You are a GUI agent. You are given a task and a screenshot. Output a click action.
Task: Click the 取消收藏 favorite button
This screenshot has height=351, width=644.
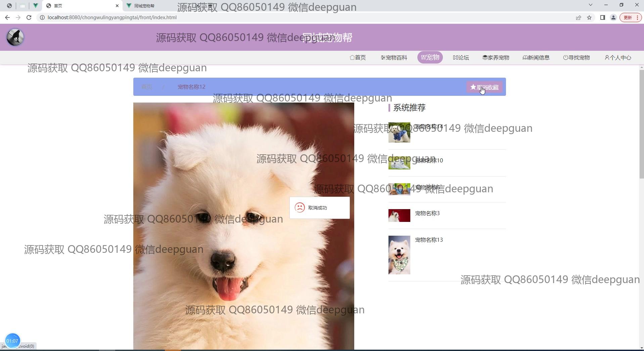(x=485, y=87)
